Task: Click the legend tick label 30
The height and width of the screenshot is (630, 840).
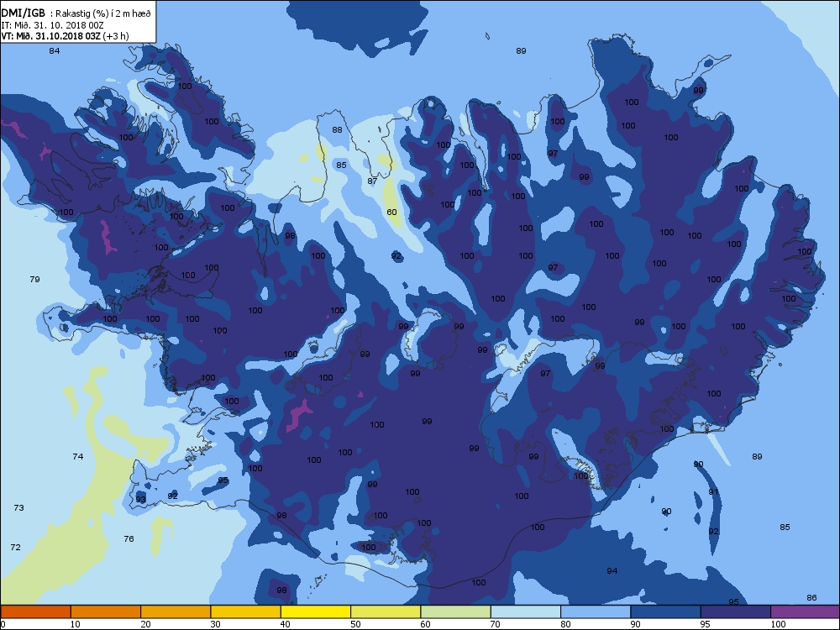Action: point(215,624)
